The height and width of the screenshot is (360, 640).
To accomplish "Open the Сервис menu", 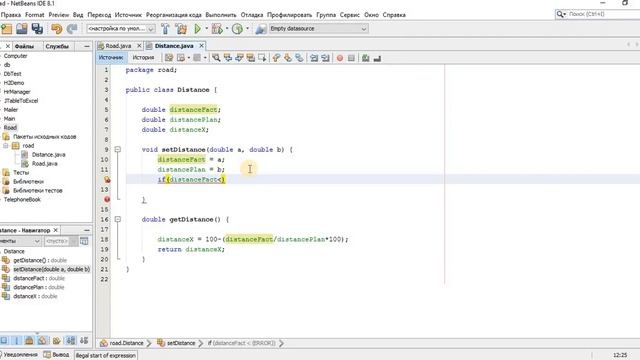I will pos(350,15).
